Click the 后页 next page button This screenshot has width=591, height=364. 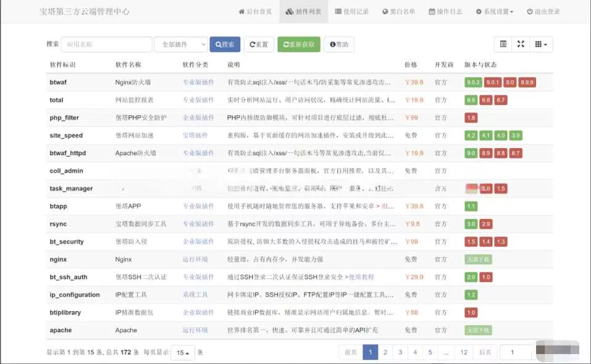[485, 352]
